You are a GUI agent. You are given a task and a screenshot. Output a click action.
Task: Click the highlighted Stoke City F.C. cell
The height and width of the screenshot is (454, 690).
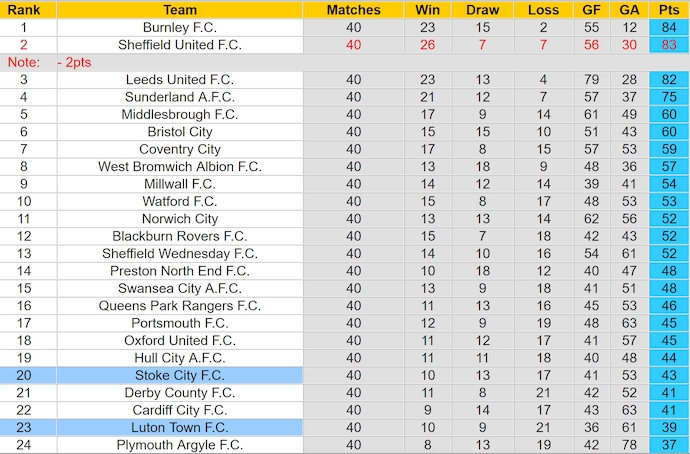click(180, 375)
